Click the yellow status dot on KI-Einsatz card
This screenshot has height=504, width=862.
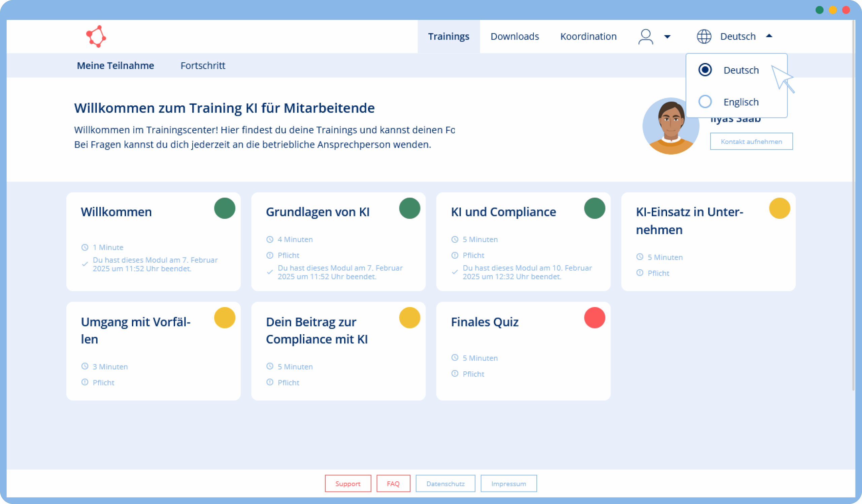pyautogui.click(x=779, y=208)
